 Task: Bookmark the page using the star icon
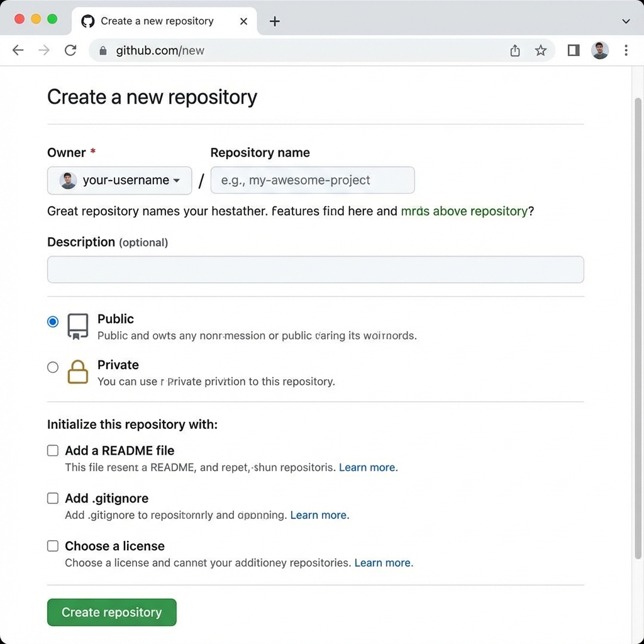click(540, 50)
